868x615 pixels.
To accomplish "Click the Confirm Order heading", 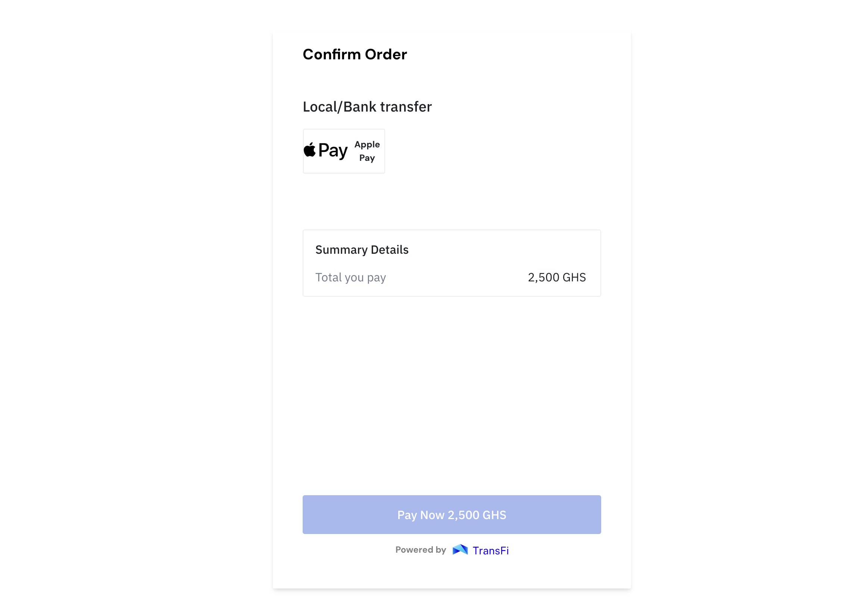I will 355,54.
